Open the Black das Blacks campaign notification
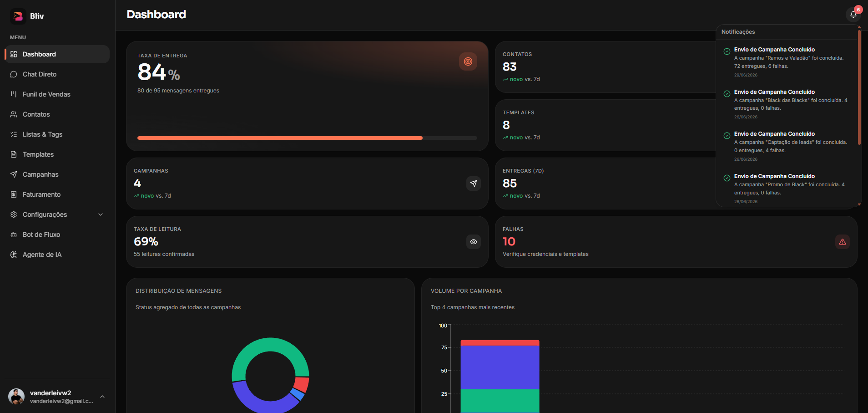The image size is (868, 413). [x=787, y=104]
